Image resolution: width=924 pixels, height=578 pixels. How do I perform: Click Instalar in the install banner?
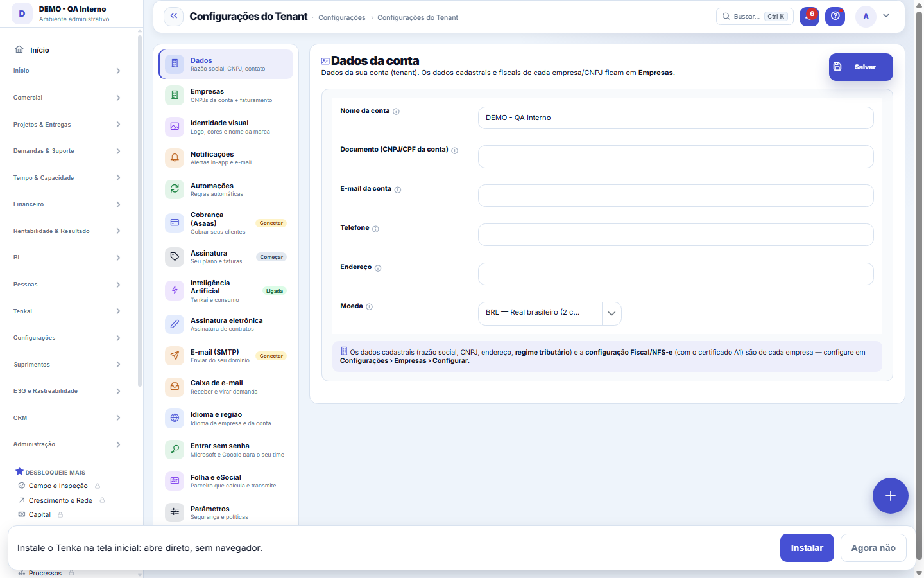pos(807,548)
